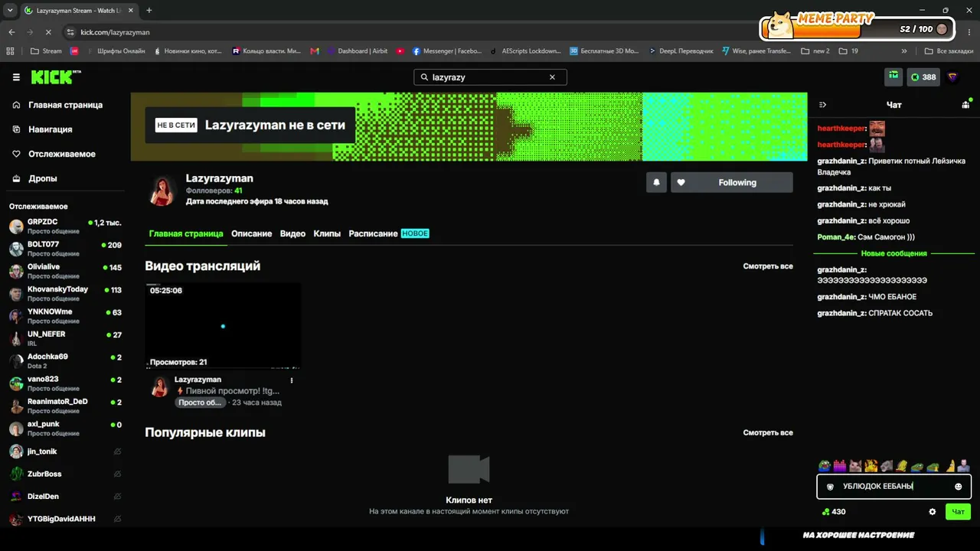The height and width of the screenshot is (551, 980).
Task: Open BOLT077 channel in followed list
Action: (x=66, y=249)
